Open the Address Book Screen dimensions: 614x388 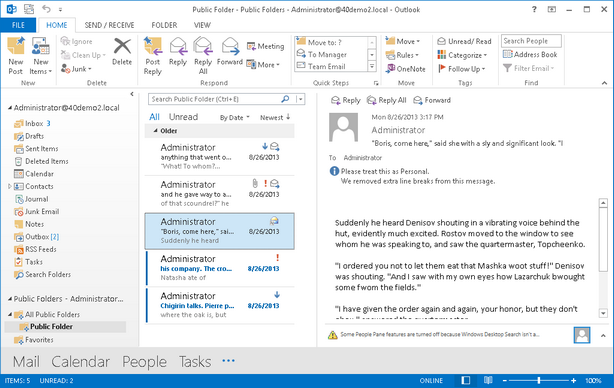(x=530, y=54)
